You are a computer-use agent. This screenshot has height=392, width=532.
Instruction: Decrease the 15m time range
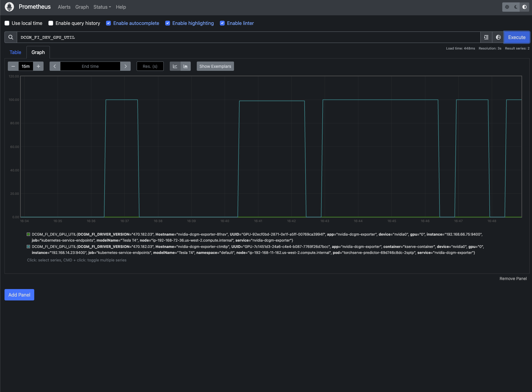(x=13, y=66)
